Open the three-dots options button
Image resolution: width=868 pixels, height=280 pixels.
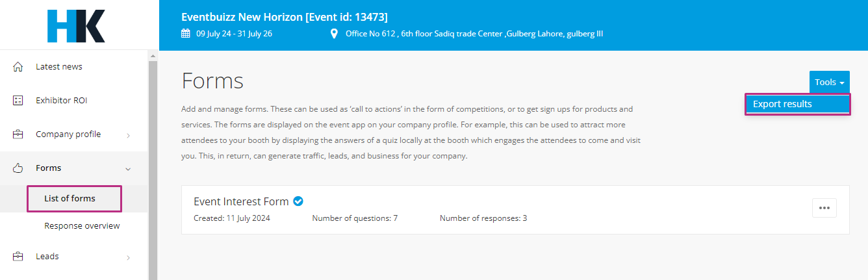(x=824, y=208)
